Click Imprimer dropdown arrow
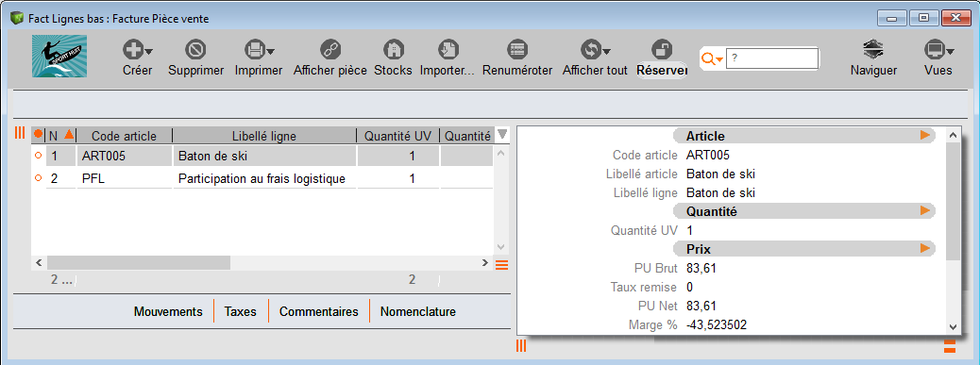 pyautogui.click(x=270, y=51)
